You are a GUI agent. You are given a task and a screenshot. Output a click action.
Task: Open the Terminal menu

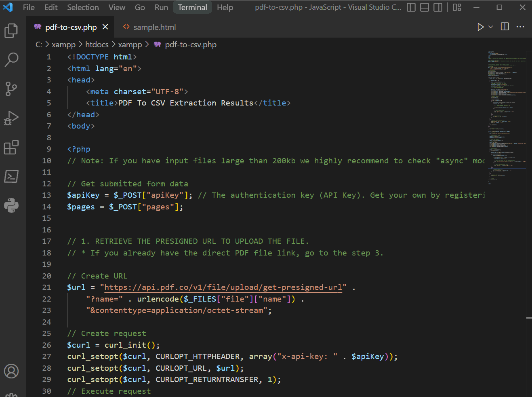tap(192, 7)
